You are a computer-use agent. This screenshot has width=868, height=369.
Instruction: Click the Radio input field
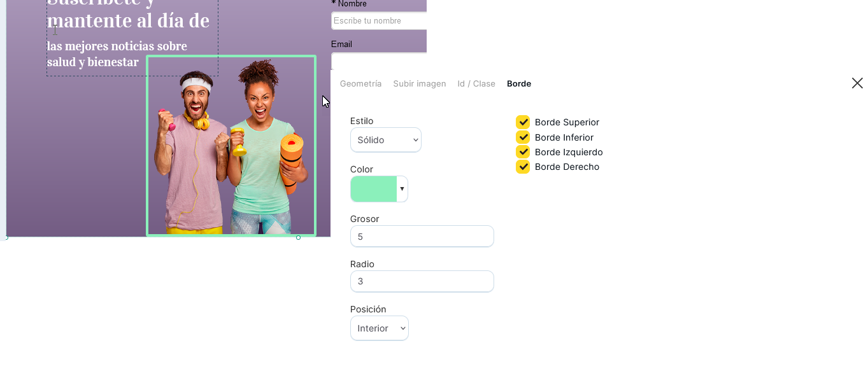(422, 281)
